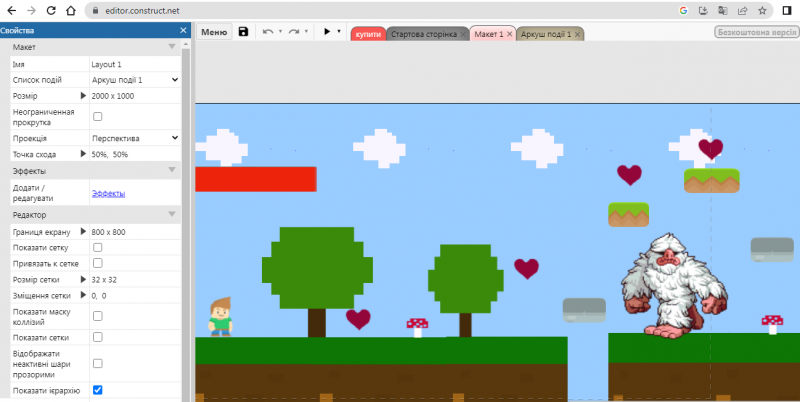Image resolution: width=800 pixels, height=402 pixels.
Task: Click the red 'купити' button
Action: click(x=367, y=34)
